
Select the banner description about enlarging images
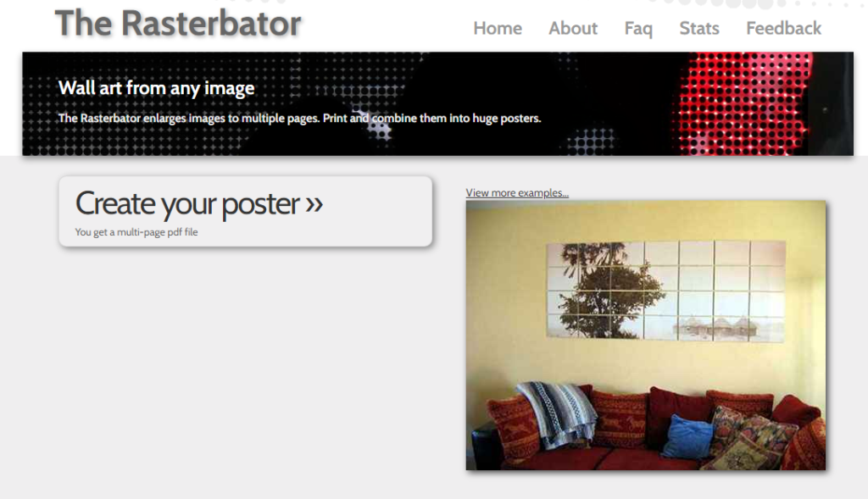click(x=299, y=118)
